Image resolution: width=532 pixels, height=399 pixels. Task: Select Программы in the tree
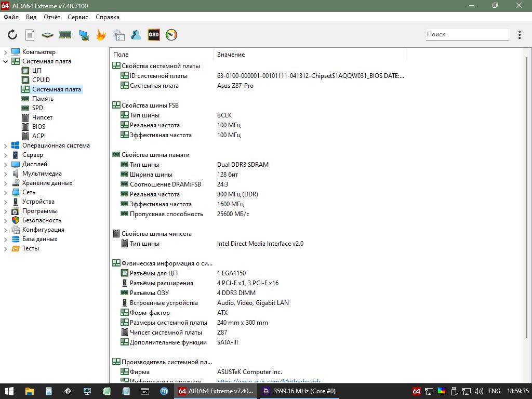[40, 211]
